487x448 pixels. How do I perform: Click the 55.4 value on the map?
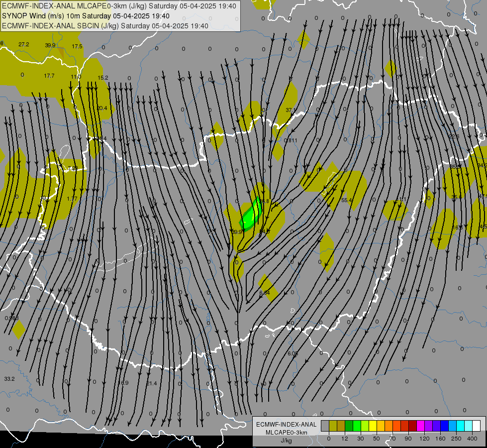click(347, 200)
